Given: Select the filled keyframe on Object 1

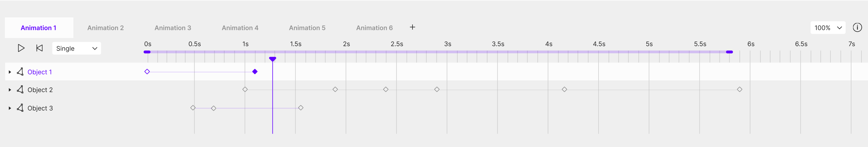Looking at the screenshot, I should click(255, 72).
